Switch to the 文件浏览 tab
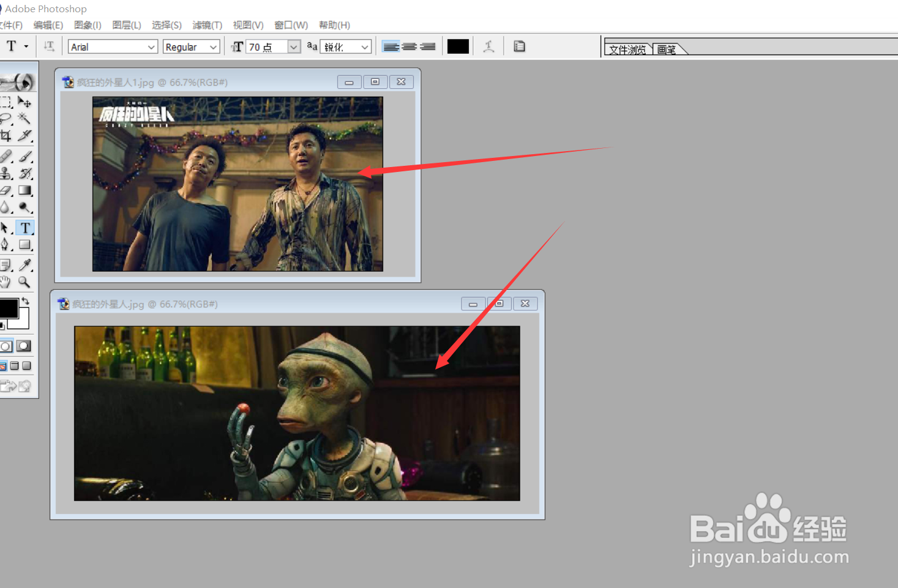 pos(627,50)
